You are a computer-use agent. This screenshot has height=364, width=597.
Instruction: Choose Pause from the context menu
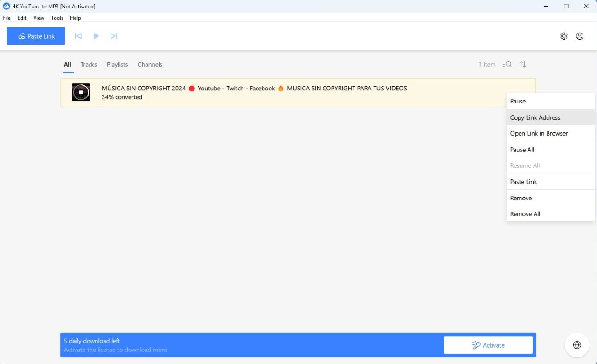pos(550,101)
